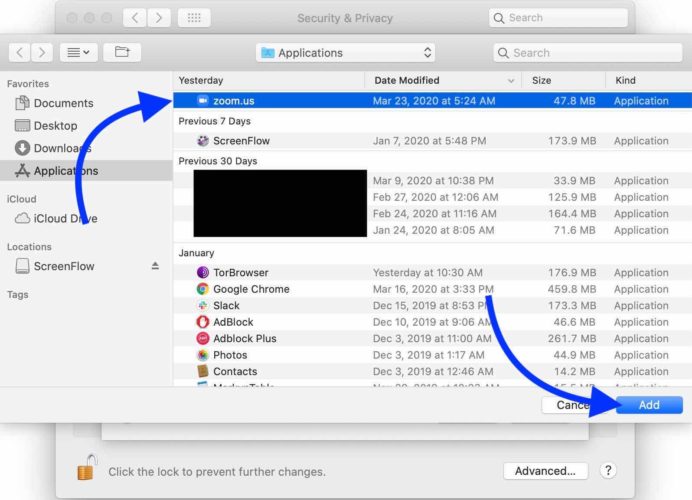The width and height of the screenshot is (692, 500).
Task: Click the Adblock Plus ABP icon
Action: click(203, 338)
